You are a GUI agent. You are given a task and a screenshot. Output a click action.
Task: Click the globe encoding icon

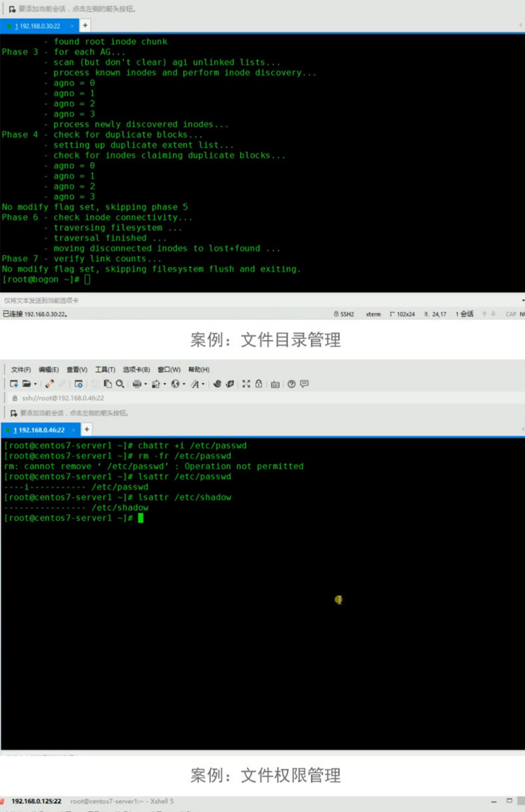[175, 384]
